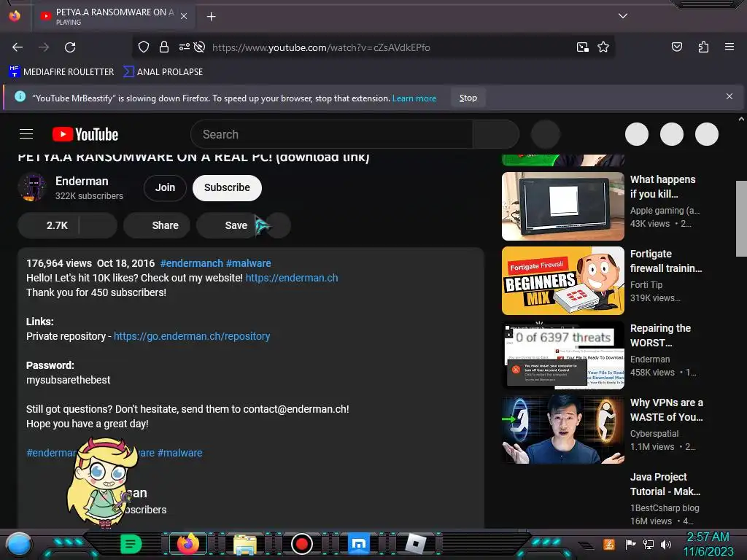Image resolution: width=747 pixels, height=560 pixels.
Task: Click the browser forward arrow
Action: [44, 47]
